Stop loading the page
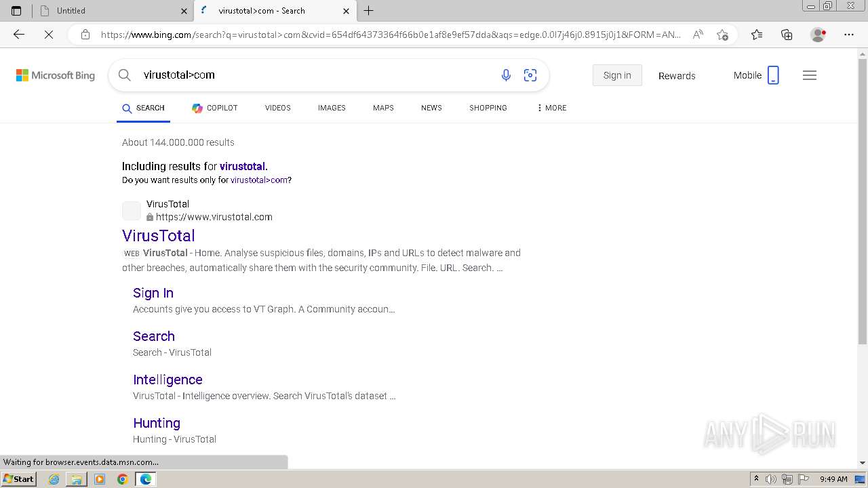868x488 pixels. pyautogui.click(x=48, y=35)
